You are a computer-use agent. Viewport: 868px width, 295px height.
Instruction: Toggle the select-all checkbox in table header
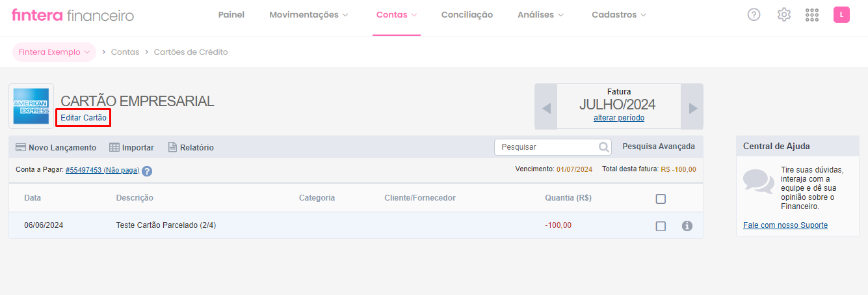point(661,199)
